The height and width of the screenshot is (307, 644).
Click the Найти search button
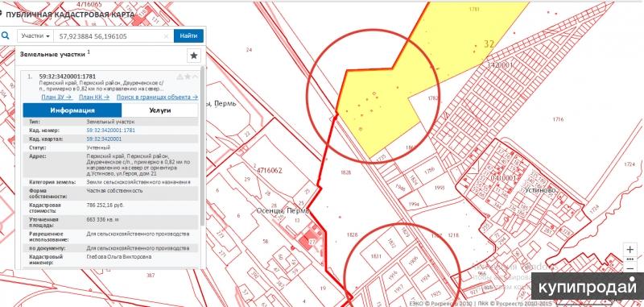[x=188, y=35]
